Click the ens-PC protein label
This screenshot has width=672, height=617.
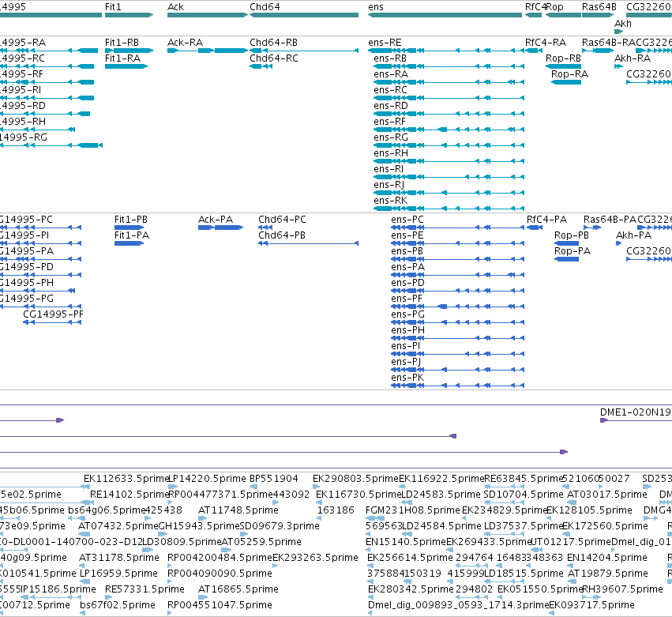407,220
